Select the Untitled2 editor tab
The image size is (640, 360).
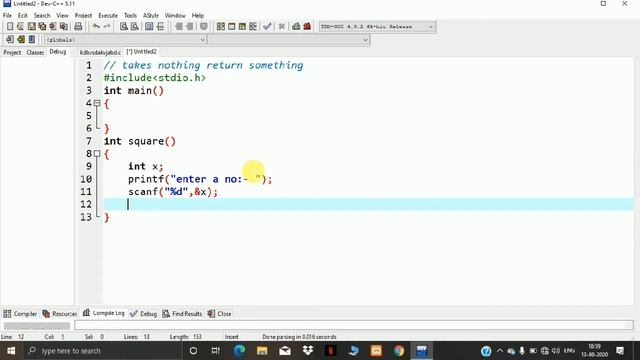click(x=142, y=52)
